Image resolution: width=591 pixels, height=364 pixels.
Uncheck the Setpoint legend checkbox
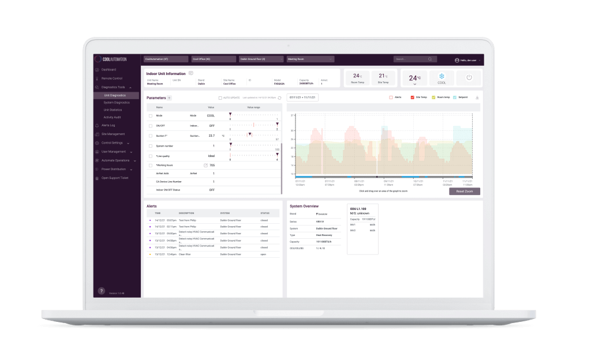[x=455, y=97]
